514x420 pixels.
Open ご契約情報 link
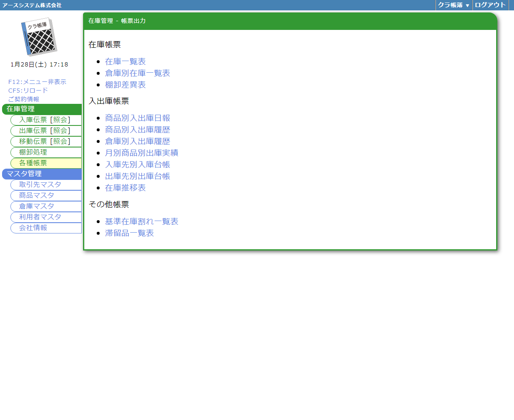(24, 99)
